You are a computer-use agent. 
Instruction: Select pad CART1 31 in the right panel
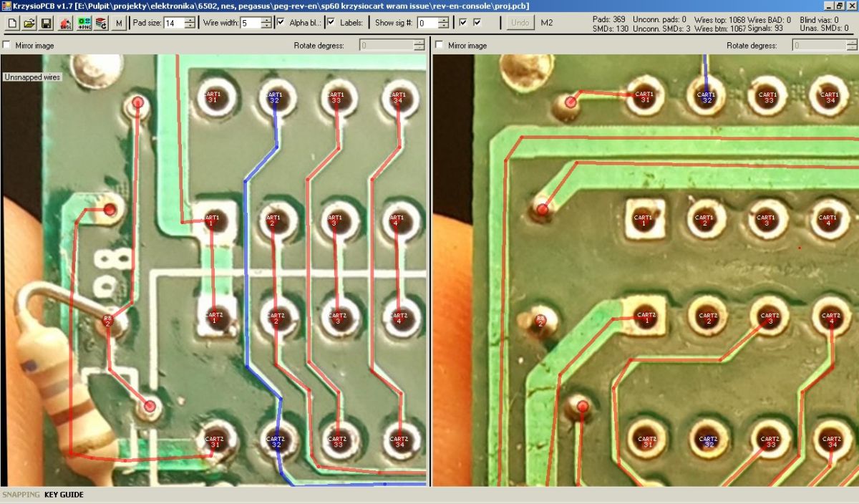644,96
